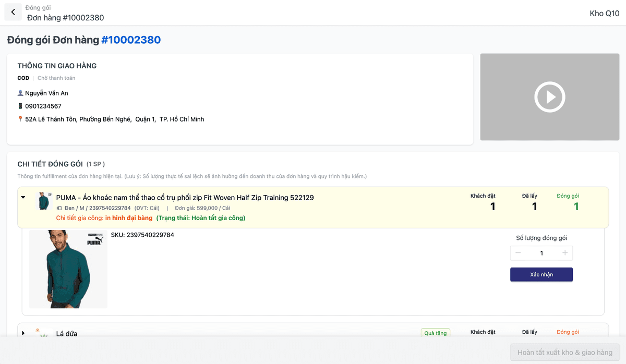This screenshot has width=626, height=364.
Task: Play the packing video
Action: pos(549,97)
